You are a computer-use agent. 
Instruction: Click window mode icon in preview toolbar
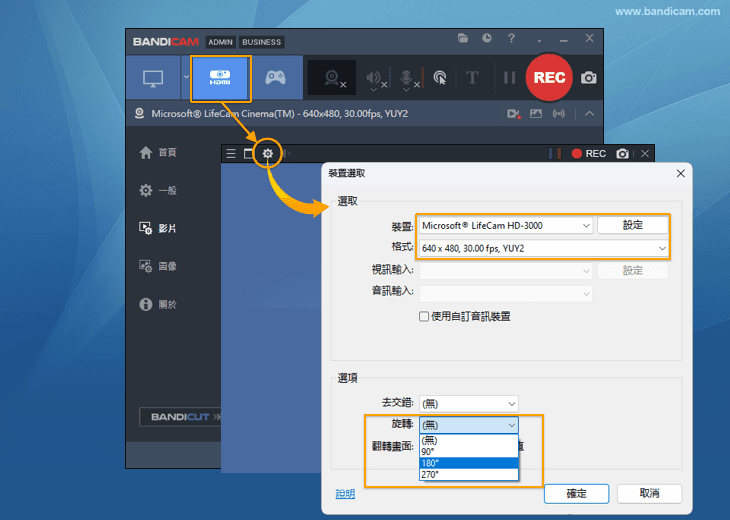pos(248,154)
